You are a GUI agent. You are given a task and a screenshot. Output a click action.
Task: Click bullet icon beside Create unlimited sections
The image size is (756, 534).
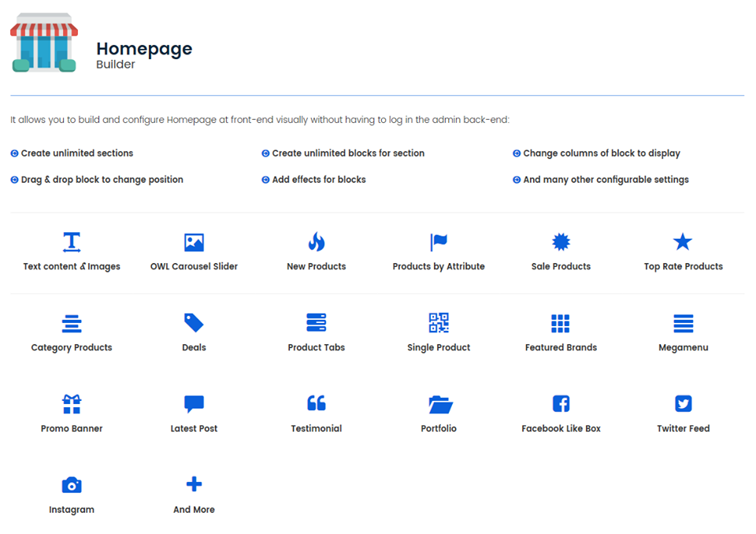[x=14, y=154]
